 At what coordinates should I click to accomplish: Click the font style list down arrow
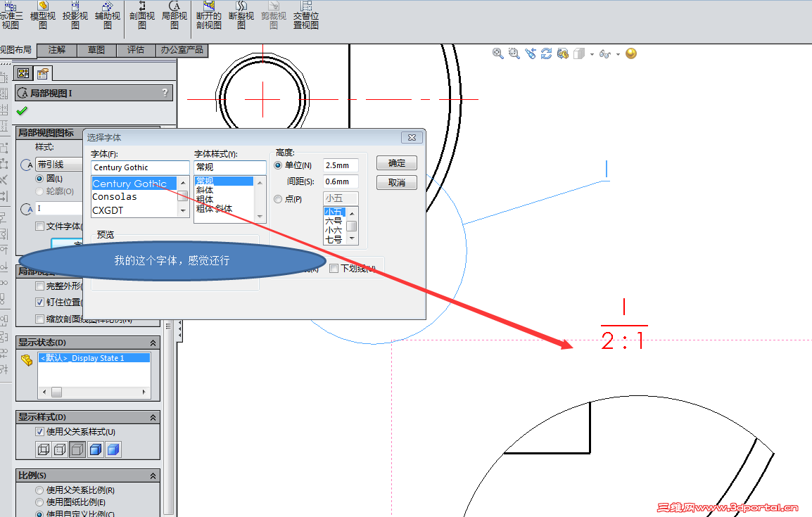click(260, 217)
